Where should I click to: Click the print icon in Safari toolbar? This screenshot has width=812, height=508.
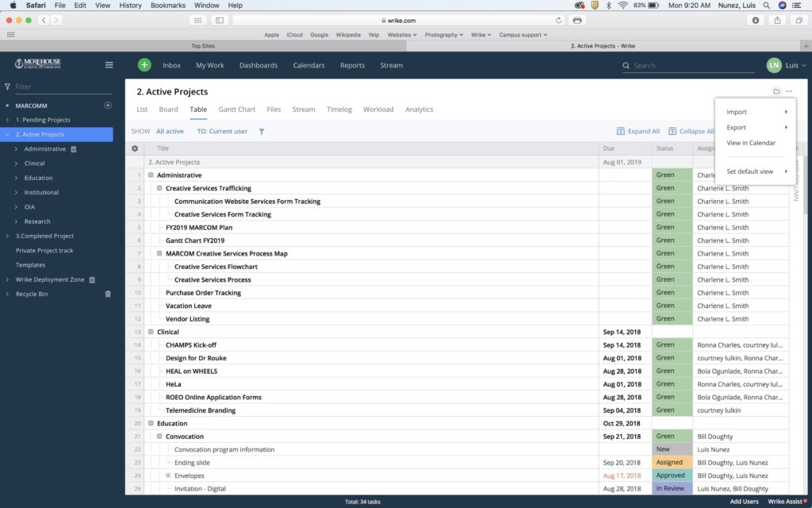coord(577,20)
